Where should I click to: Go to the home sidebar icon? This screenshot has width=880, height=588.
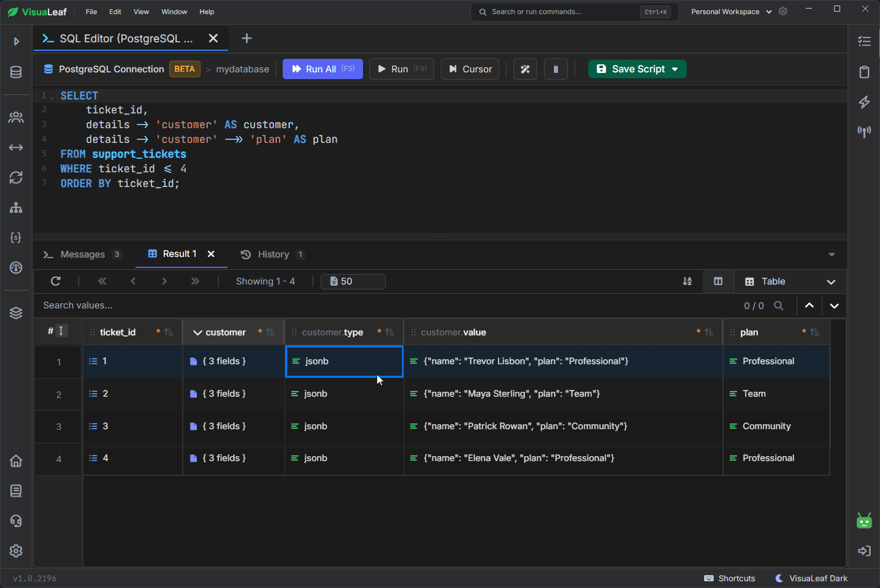pos(16,461)
